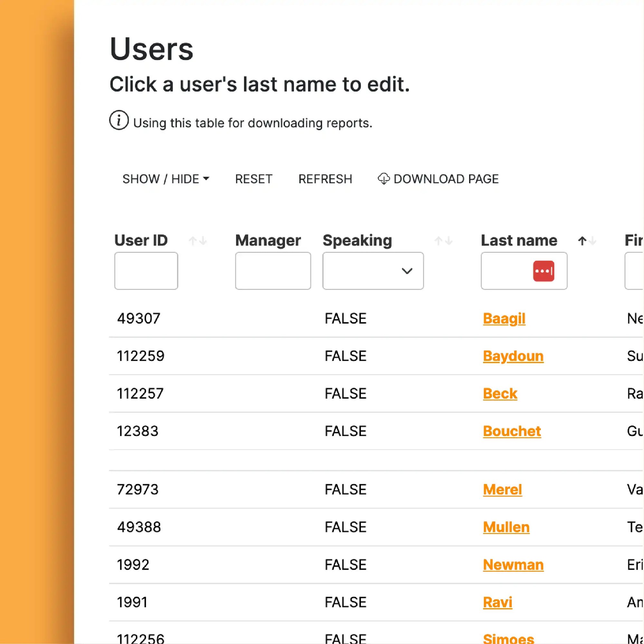The height and width of the screenshot is (644, 644).
Task: Expand the Show / Hide caret arrow
Action: click(207, 179)
